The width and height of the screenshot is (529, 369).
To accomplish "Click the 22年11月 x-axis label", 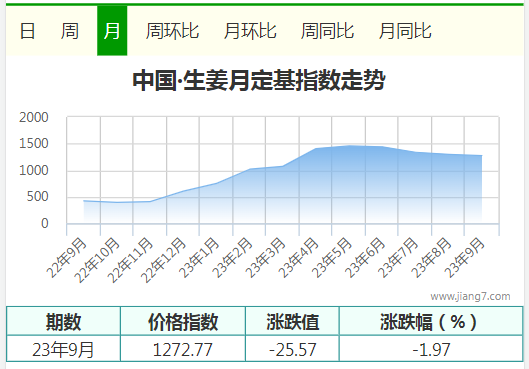I will (130, 260).
